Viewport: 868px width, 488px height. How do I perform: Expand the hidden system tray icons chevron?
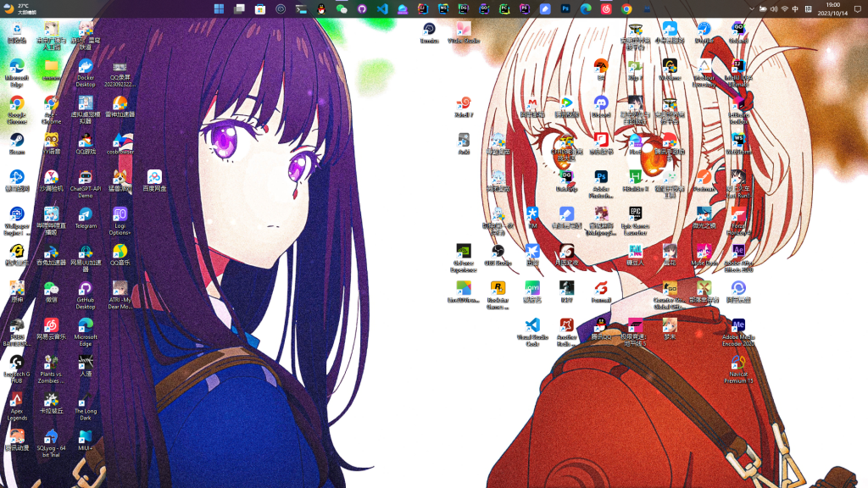pyautogui.click(x=752, y=9)
